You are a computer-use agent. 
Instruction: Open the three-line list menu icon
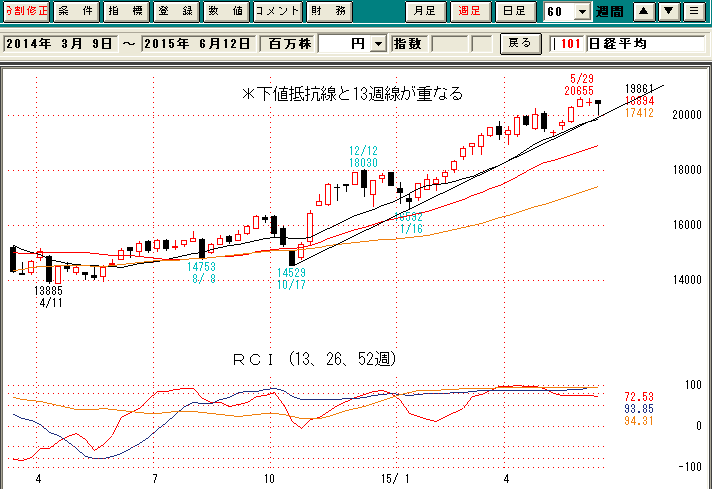691,12
